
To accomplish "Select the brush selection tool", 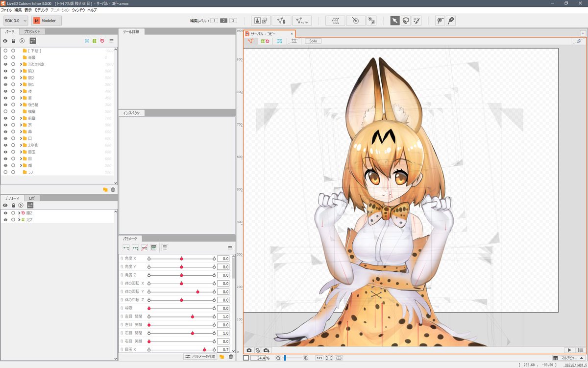I will [x=416, y=21].
